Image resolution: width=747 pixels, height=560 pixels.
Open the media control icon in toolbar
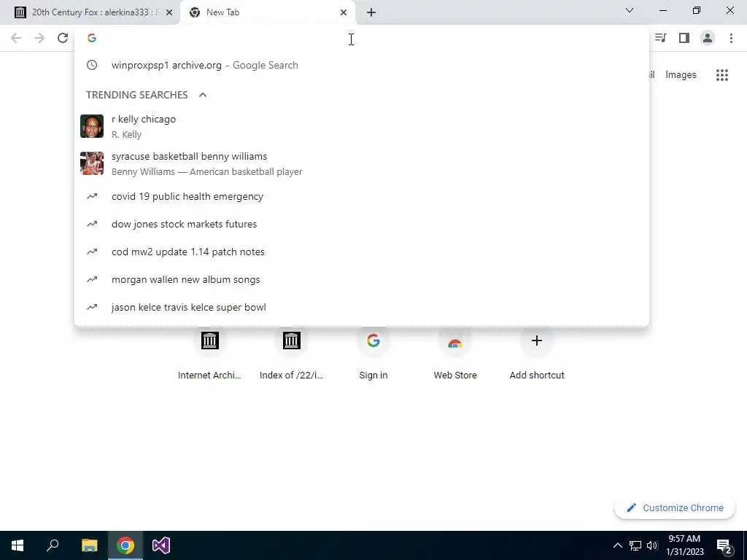pos(661,38)
